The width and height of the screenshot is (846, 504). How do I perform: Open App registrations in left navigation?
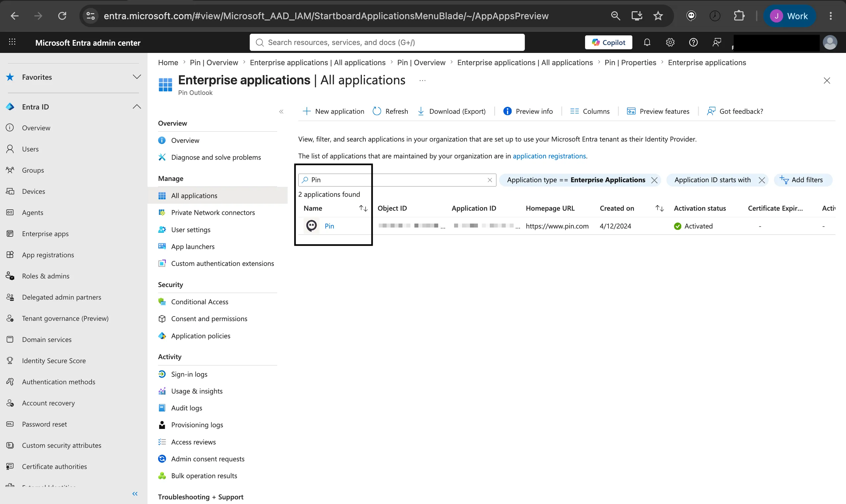click(x=48, y=255)
